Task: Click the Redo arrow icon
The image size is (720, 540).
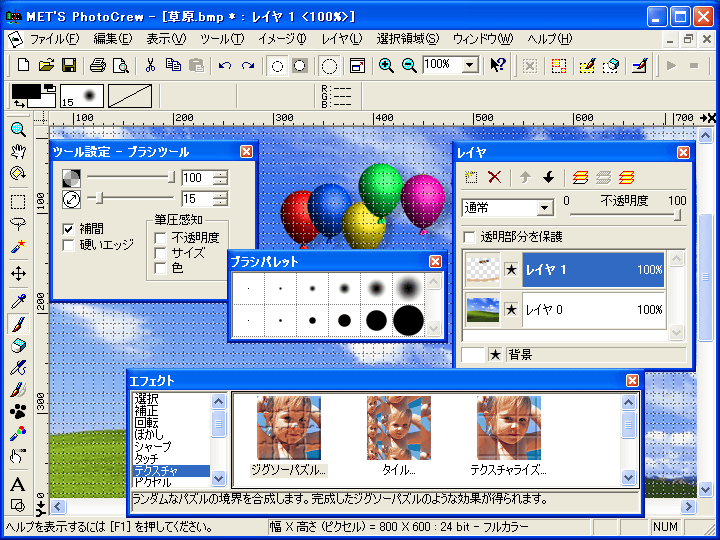Action: 248,66
